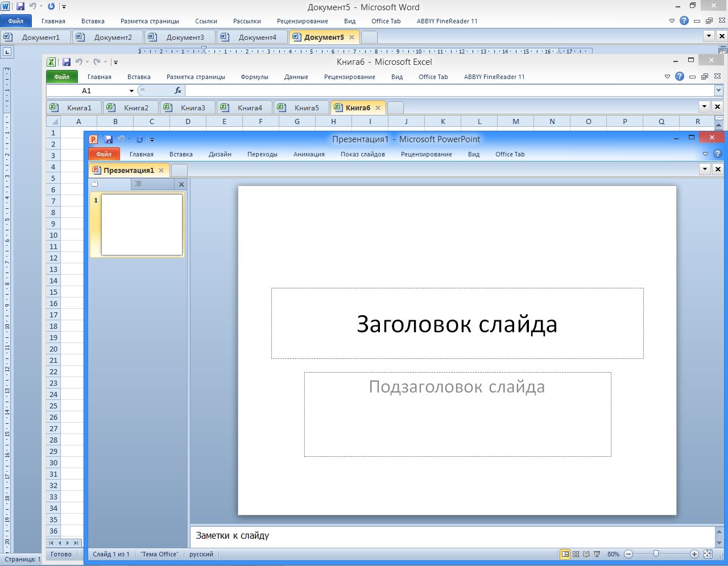
Task: Open Word quick access toolbar customize arrow
Action: pos(64,7)
